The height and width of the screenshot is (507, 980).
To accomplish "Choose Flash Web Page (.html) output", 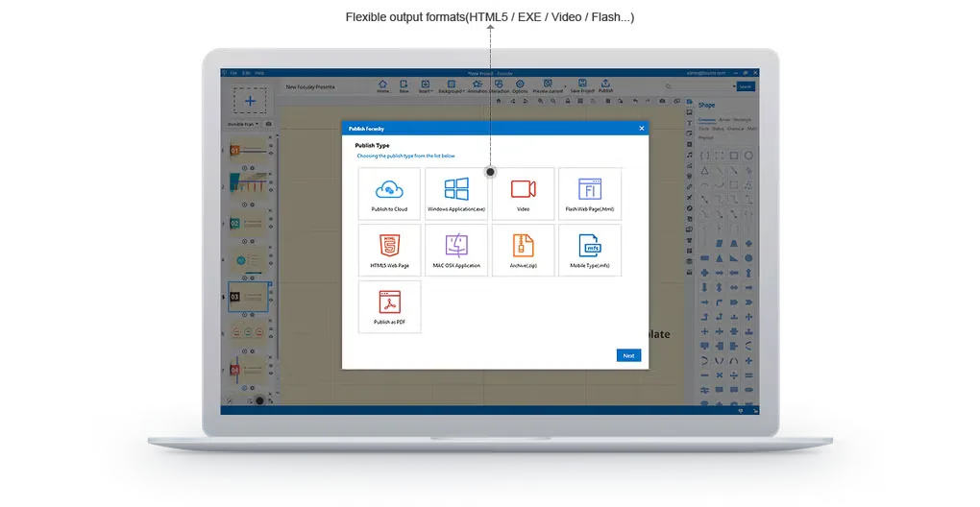I will coord(590,194).
